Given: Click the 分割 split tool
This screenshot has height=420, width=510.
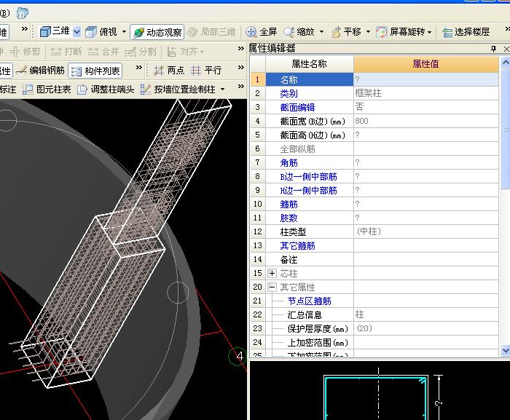Looking at the screenshot, I should [141, 52].
